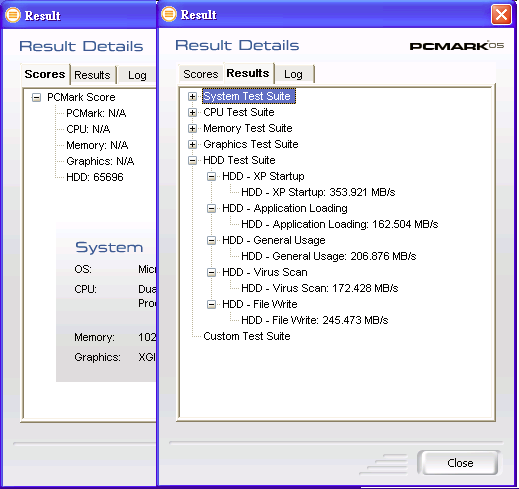Select the PCMark Score root item
This screenshot has height=489, width=519.
tap(81, 97)
